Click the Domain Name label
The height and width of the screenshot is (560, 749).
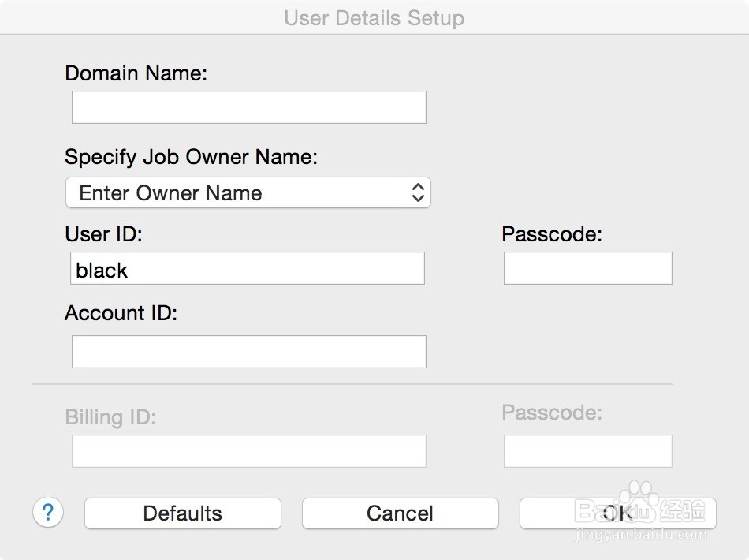136,73
